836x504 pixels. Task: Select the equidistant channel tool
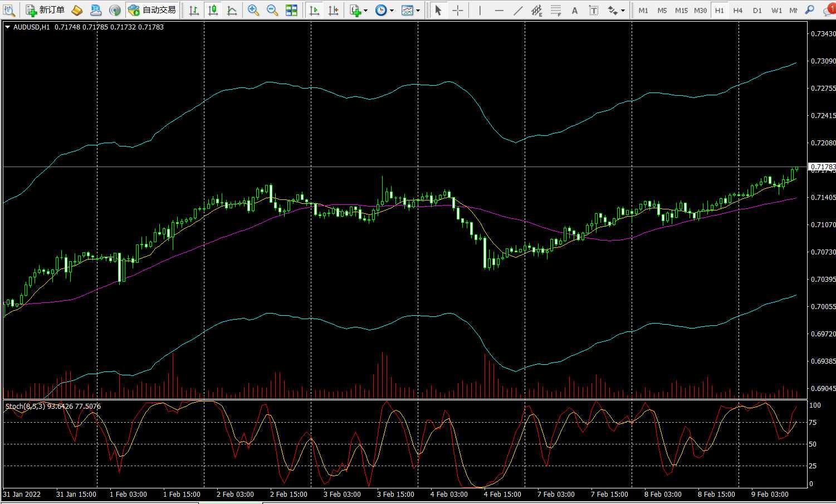pos(537,10)
